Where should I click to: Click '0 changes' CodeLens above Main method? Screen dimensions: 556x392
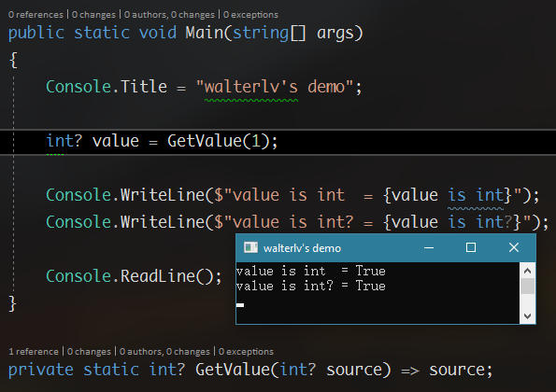pyautogui.click(x=93, y=15)
